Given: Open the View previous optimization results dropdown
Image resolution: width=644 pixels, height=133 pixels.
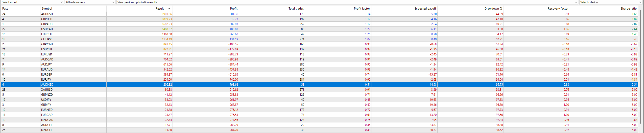Looking at the screenshot, I should tap(347, 2).
